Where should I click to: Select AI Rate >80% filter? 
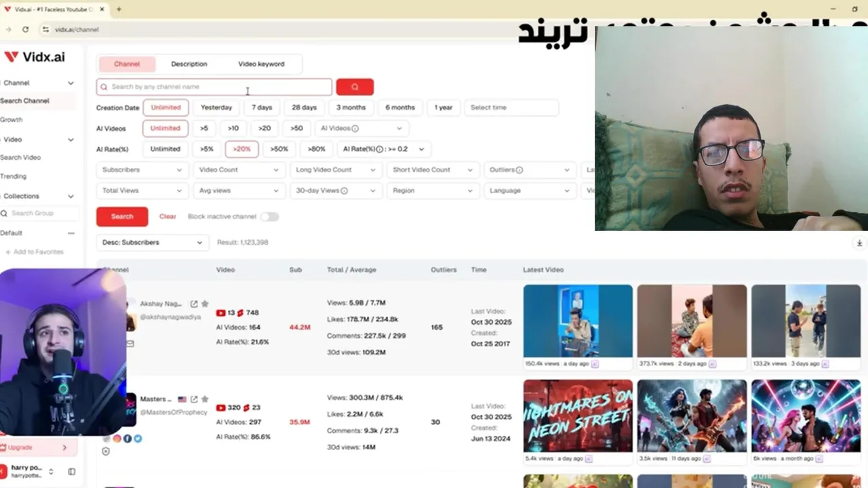click(316, 149)
